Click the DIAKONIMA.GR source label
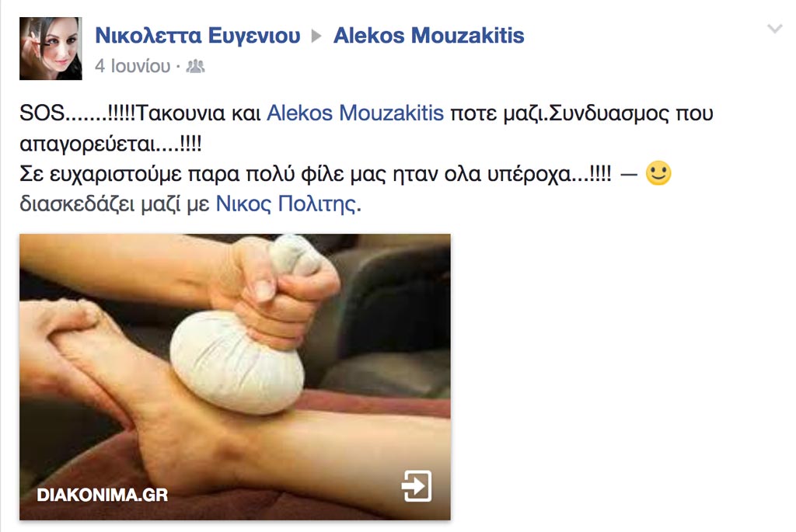 click(x=102, y=495)
